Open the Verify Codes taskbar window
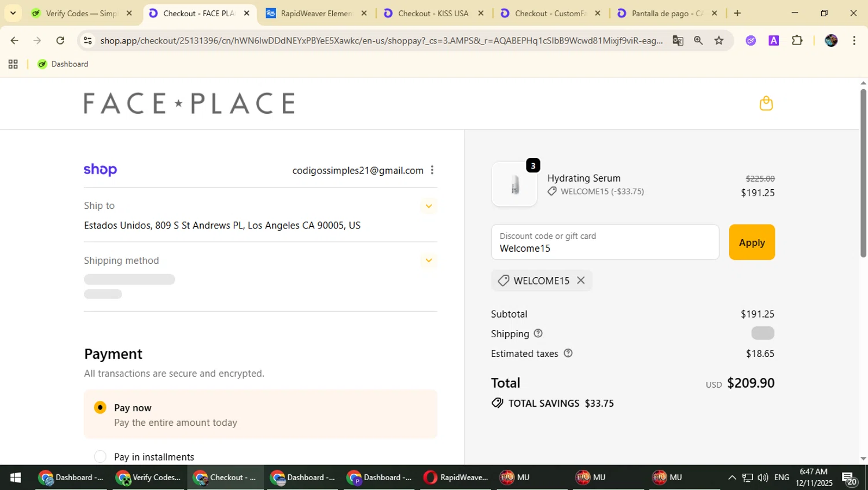The width and height of the screenshot is (868, 490). pos(149,477)
